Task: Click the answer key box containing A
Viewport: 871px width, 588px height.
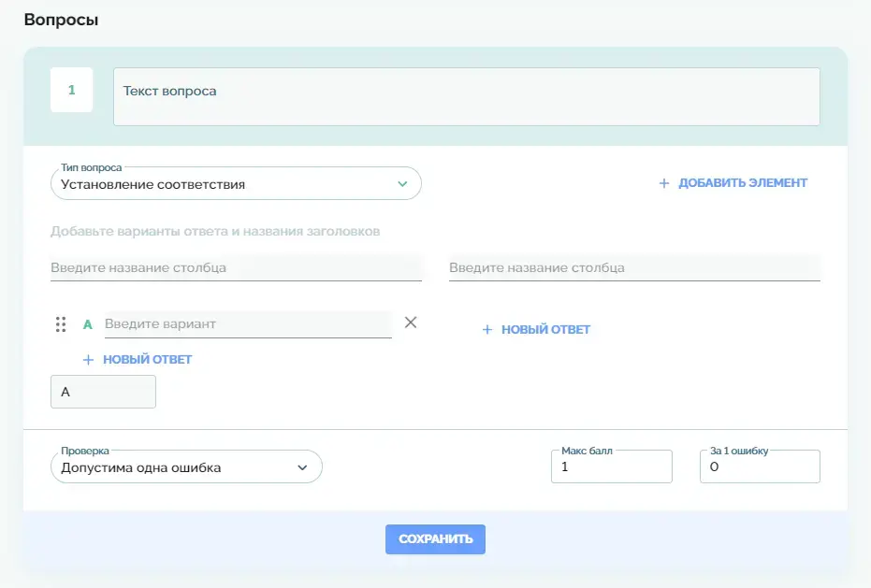Action: pyautogui.click(x=103, y=393)
